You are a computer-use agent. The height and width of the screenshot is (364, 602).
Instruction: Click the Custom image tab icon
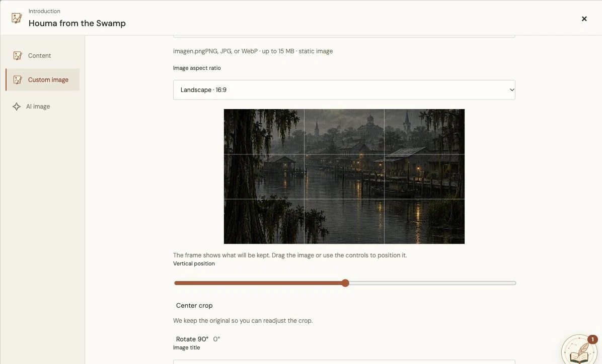click(18, 80)
